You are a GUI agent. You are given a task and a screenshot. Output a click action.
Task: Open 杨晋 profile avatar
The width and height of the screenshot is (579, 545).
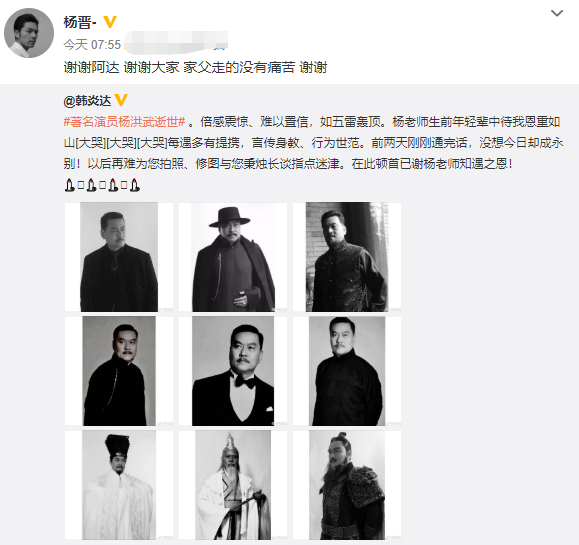coord(29,33)
